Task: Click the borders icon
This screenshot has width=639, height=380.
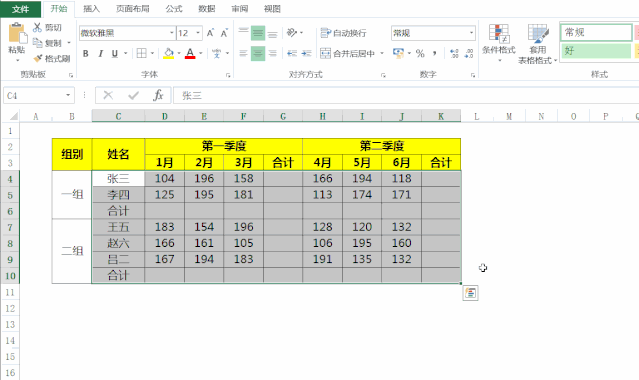Action: click(x=141, y=53)
